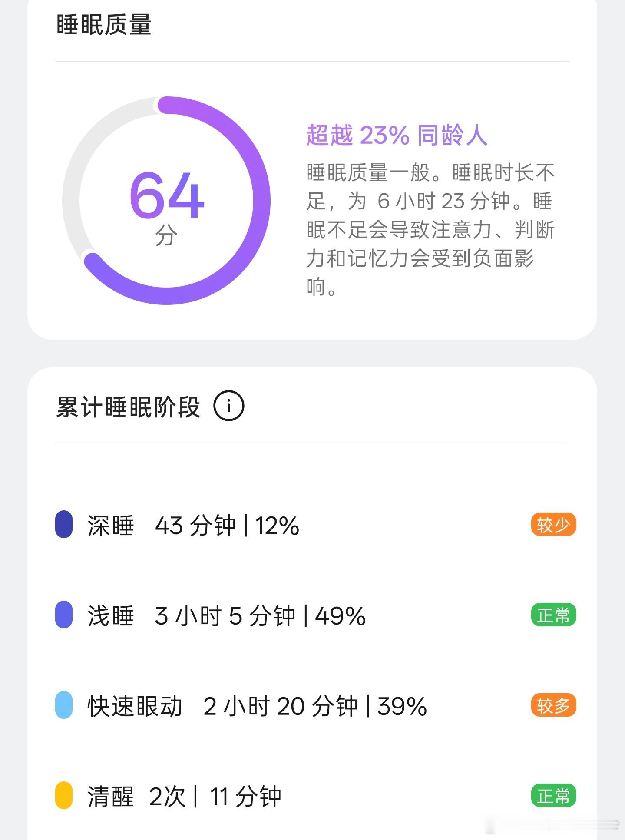Tap the 正常 badge for light sleep
The width and height of the screenshot is (625, 840).
553,615
